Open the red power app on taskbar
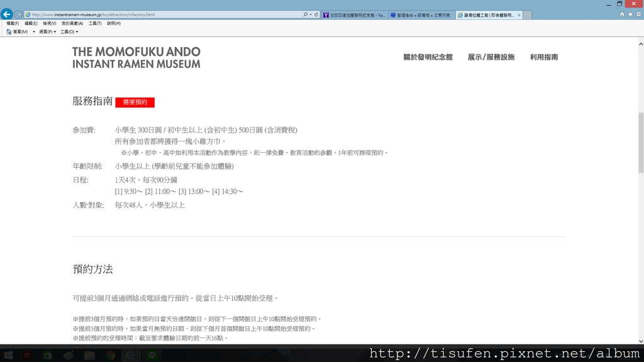644x362 pixels. [x=27, y=356]
